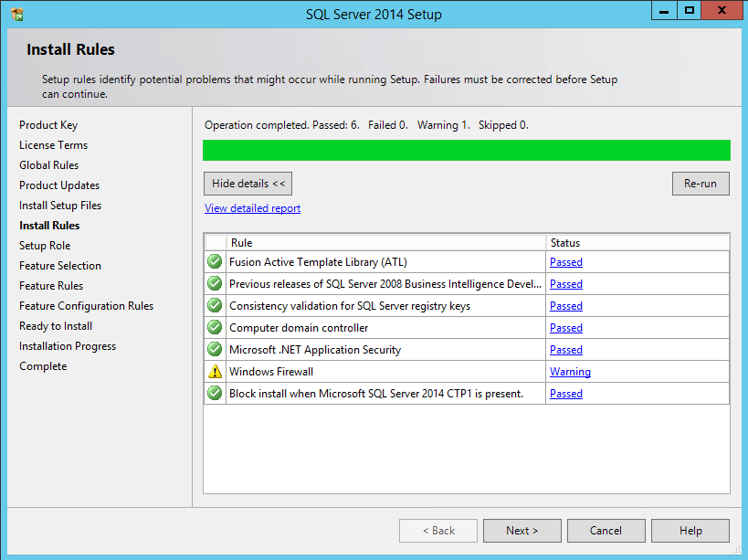Click the disabled Back button
Screen dimensions: 748x560
(438, 531)
